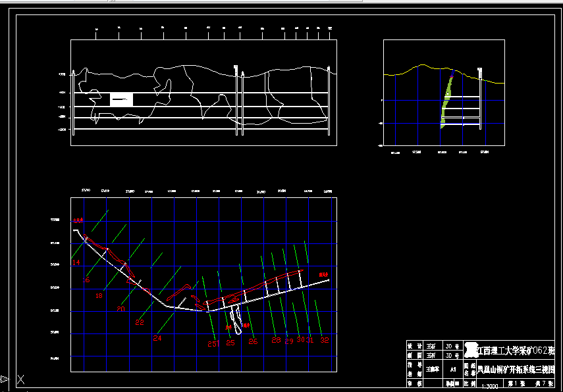563x392 pixels.
Task: Click drawing name 凤凰山铜矿开拓系统三视图
Action: tap(516, 369)
